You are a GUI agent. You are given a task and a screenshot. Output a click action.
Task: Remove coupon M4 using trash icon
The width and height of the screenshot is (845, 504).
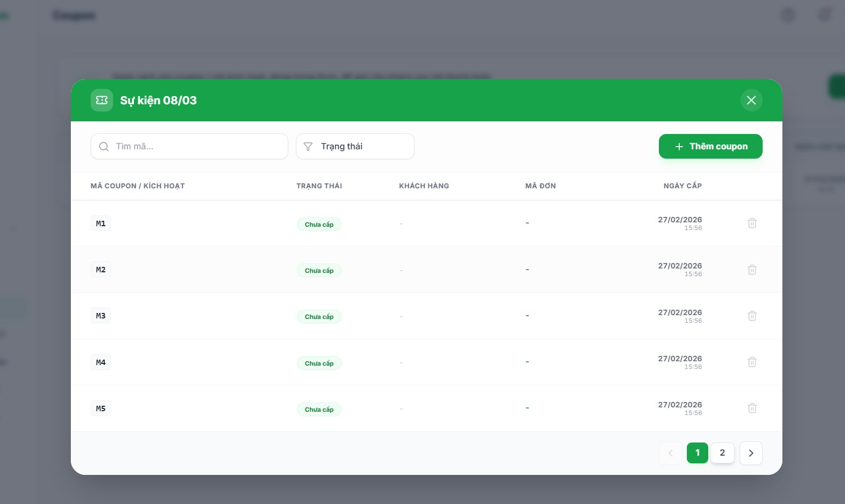(752, 362)
